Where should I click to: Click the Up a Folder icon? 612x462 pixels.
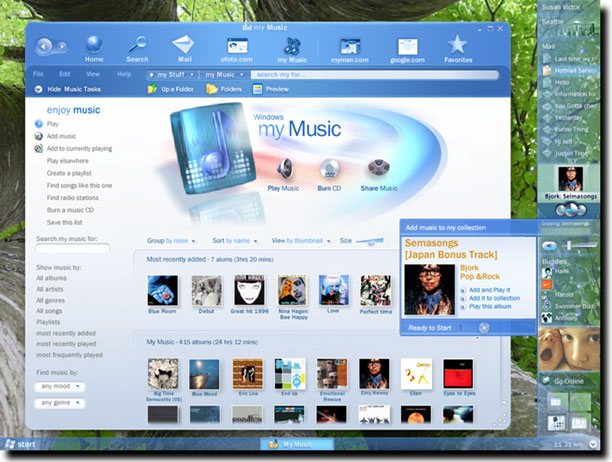point(152,89)
